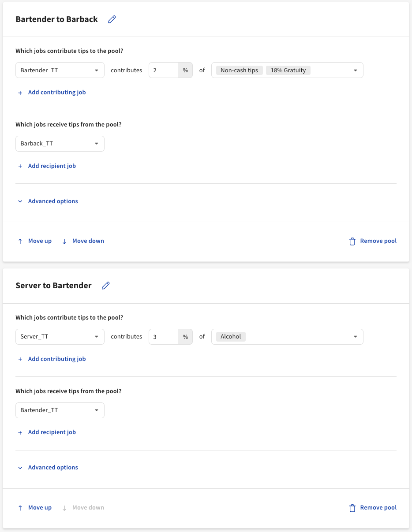Remove the Alcohol chip from Server_TT contributions
The height and width of the screenshot is (532, 412).
(230, 336)
